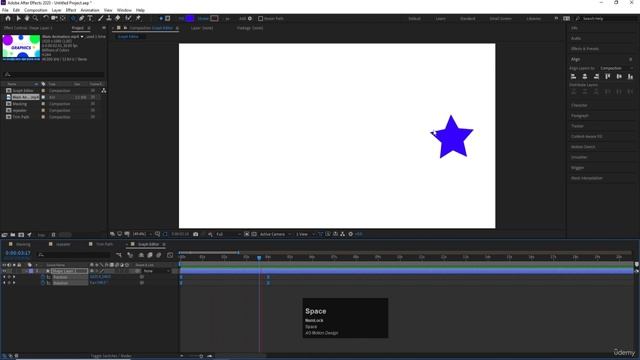Expand the Character panel
Viewport: 640px width, 360px height.
tap(579, 105)
